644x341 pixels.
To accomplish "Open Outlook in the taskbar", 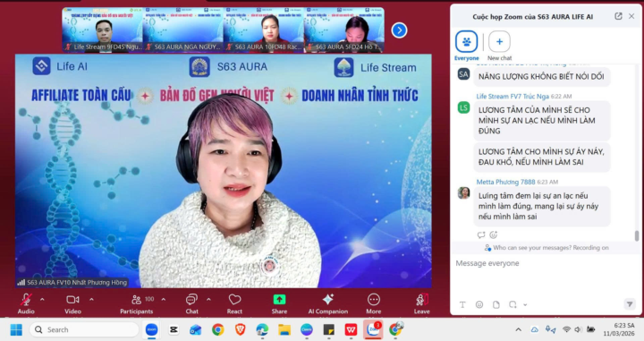I will coord(196,329).
